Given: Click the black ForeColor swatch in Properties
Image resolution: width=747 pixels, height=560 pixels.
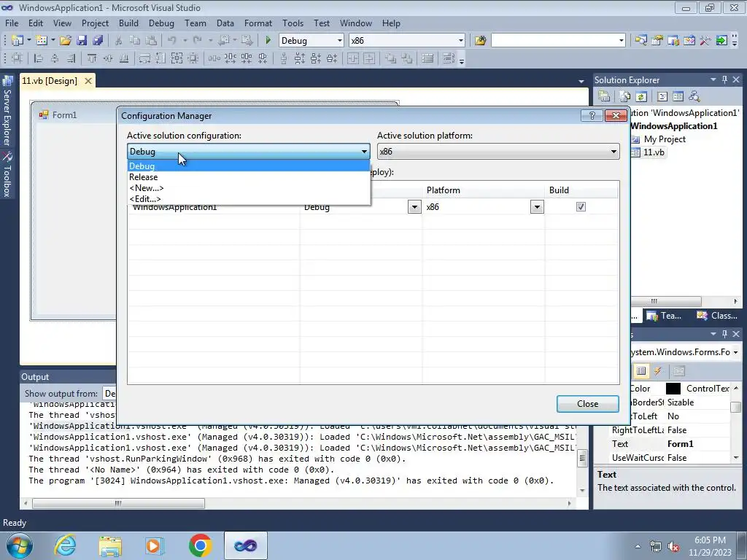Looking at the screenshot, I should (x=673, y=389).
